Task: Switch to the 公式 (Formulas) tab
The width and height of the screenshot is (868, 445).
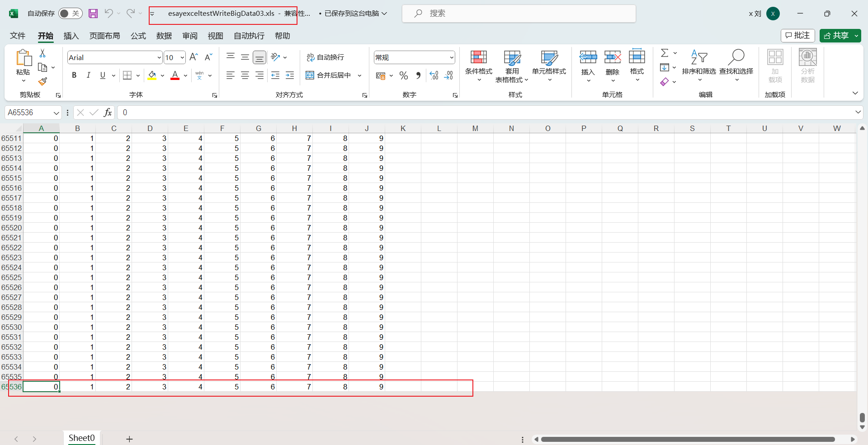Action: tap(138, 36)
